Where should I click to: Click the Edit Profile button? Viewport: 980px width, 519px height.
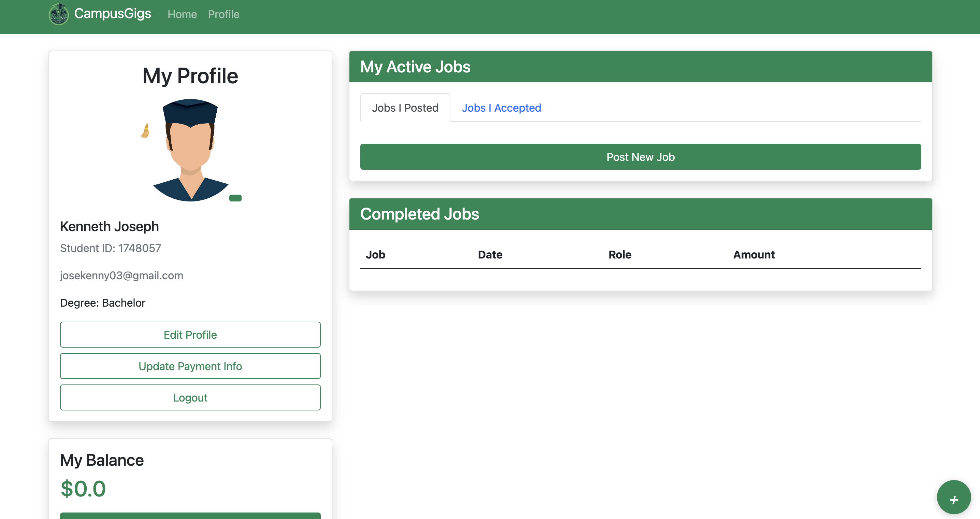pyautogui.click(x=190, y=335)
